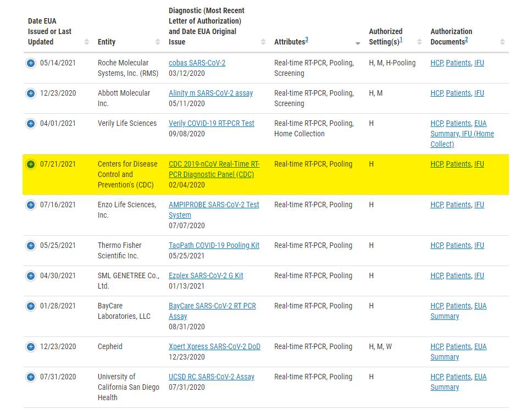Image resolution: width=532 pixels, height=409 pixels.
Task: Select the 'Thermo Fisher Scientific Inc.' cell
Action: click(x=119, y=250)
